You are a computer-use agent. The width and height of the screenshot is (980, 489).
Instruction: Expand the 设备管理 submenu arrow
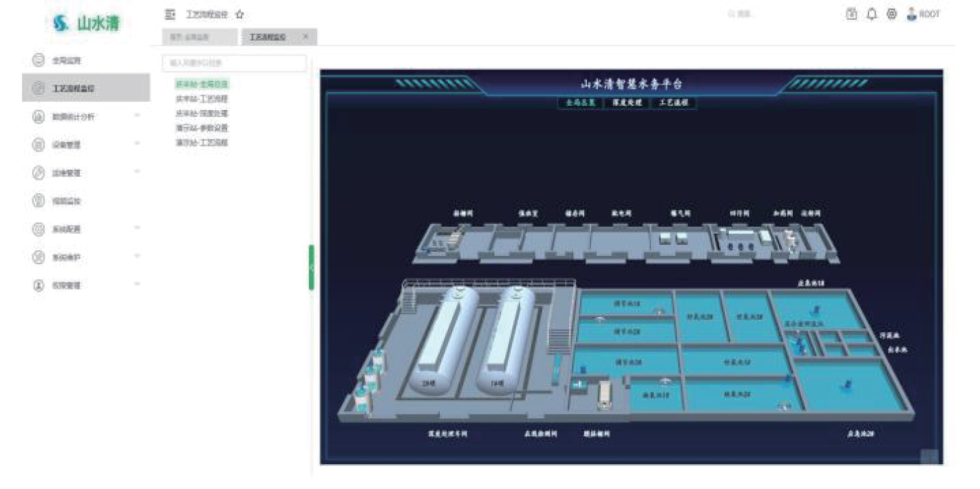[x=138, y=144]
